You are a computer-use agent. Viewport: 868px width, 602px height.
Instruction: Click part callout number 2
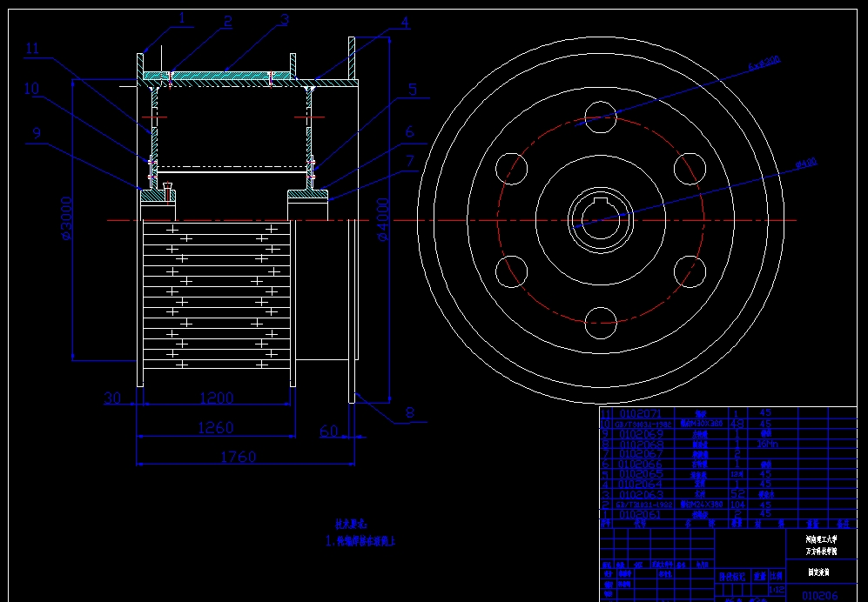coord(227,22)
